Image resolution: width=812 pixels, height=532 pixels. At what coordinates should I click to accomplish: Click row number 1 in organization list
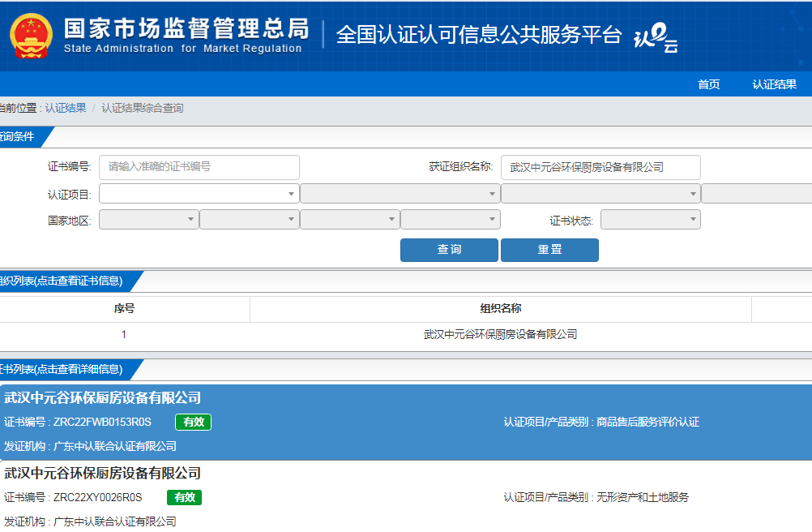tap(124, 335)
